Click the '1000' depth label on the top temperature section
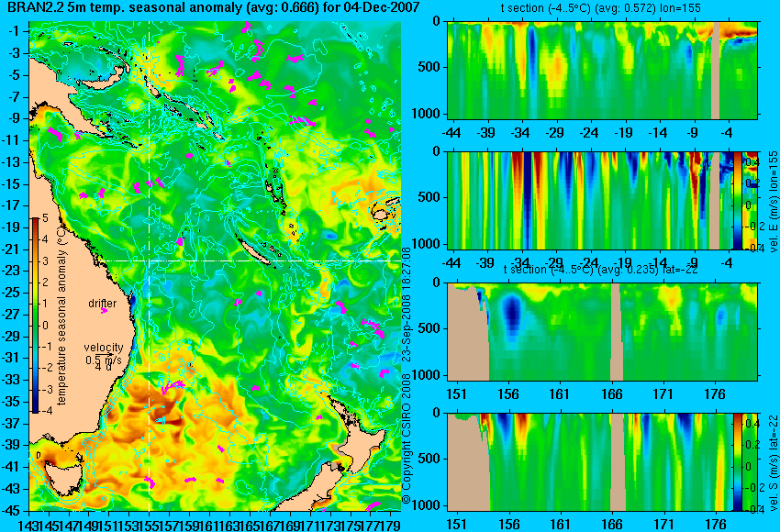780x532 pixels. coord(428,114)
